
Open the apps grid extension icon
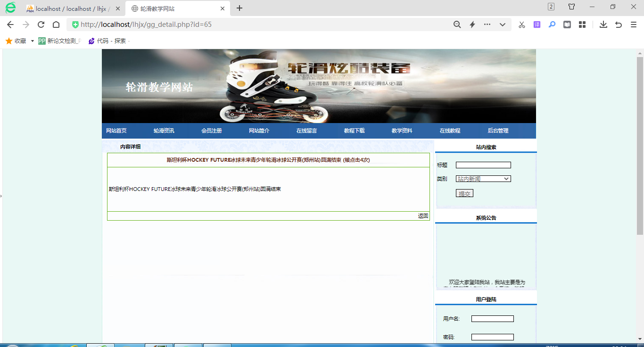(x=582, y=25)
